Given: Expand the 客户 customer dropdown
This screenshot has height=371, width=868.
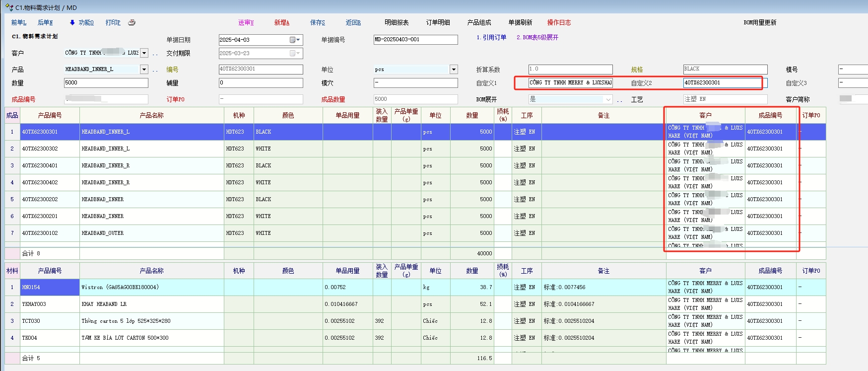Looking at the screenshot, I should pos(144,53).
